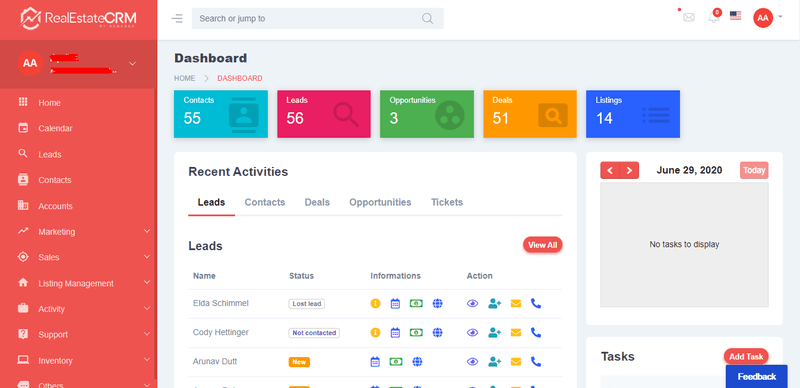Click the Today button

click(x=754, y=171)
